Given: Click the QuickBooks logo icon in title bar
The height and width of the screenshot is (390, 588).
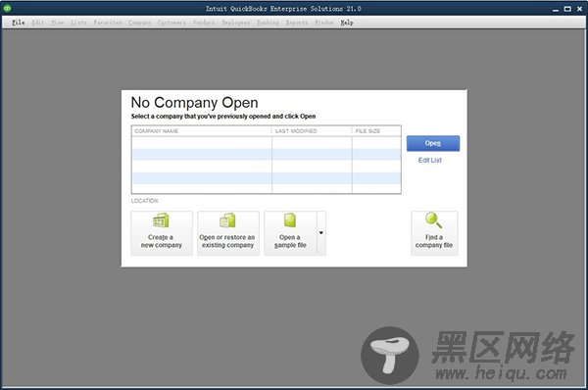Looking at the screenshot, I should pos(7,8).
